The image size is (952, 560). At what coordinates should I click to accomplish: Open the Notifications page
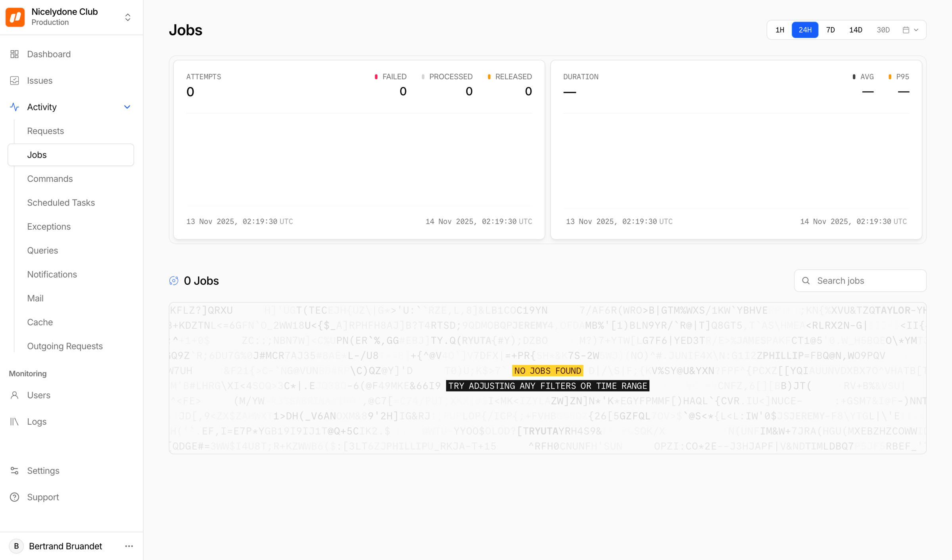[x=52, y=274]
